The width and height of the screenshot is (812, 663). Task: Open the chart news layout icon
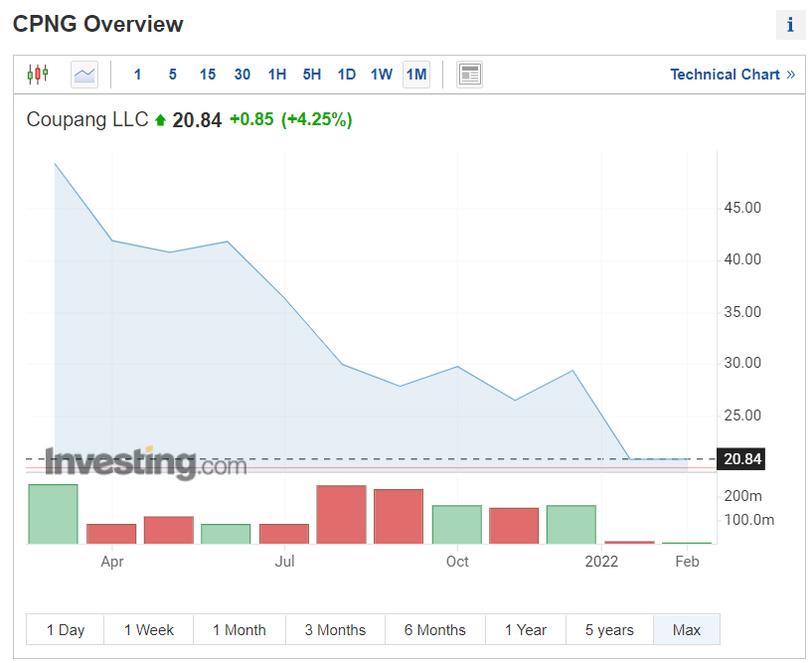(470, 75)
